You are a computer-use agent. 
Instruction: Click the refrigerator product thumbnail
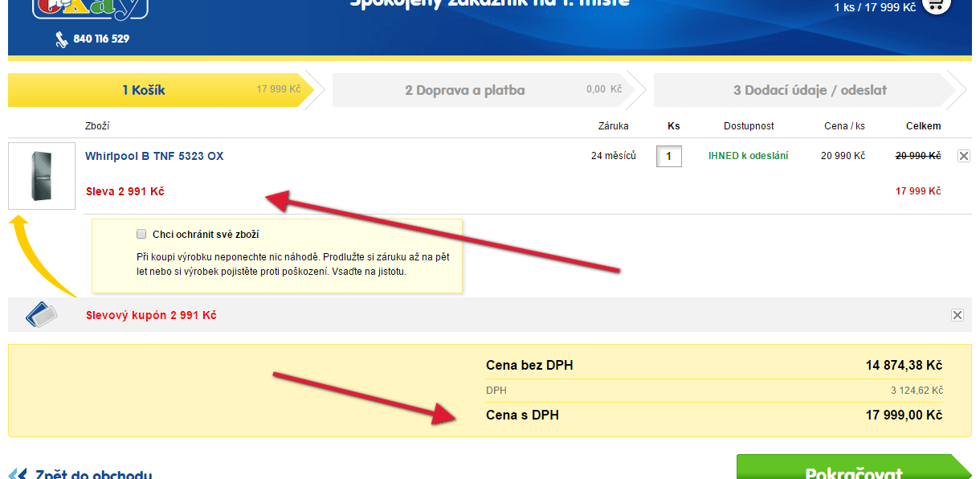click(42, 176)
